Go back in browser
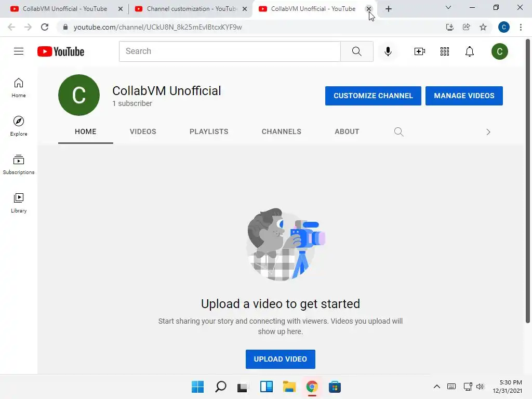The image size is (532, 399). [x=11, y=27]
